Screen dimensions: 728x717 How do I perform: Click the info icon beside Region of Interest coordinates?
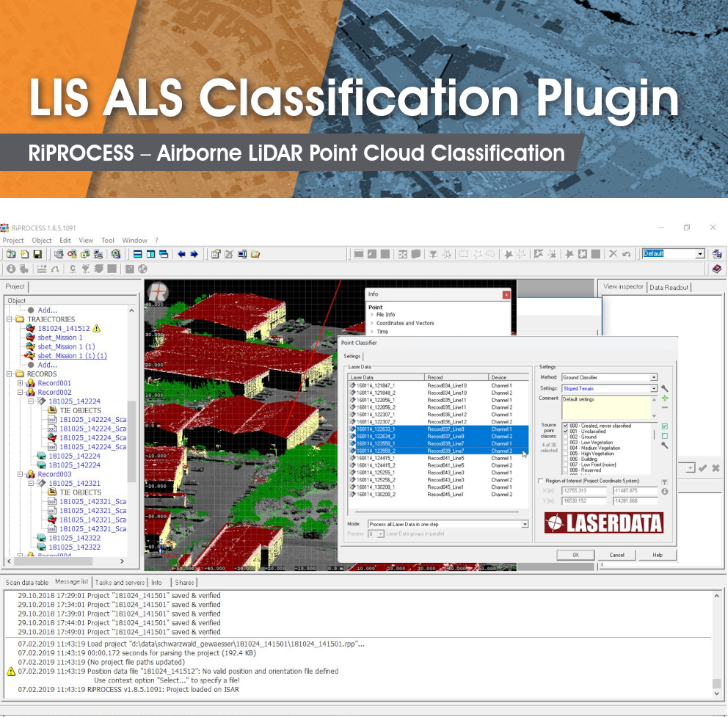pyautogui.click(x=665, y=491)
